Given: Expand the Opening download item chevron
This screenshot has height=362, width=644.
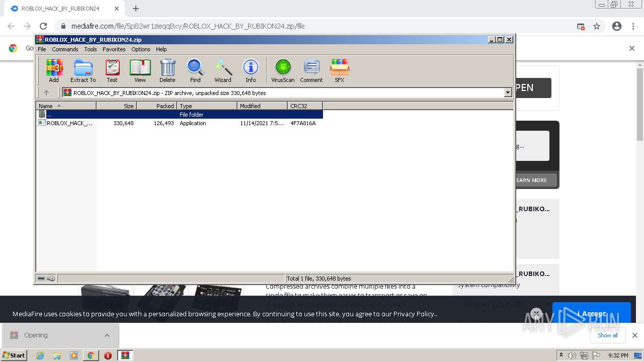Looking at the screenshot, I should [x=107, y=335].
